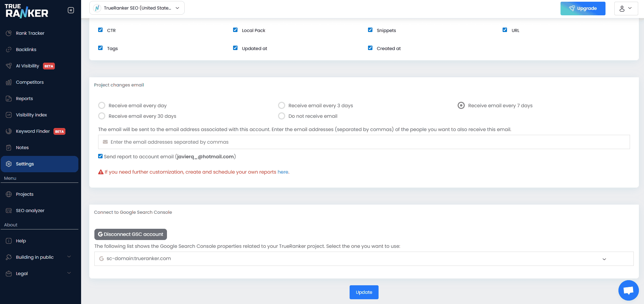This screenshot has height=304, width=644.
Task: Open the Search Console property dropdown
Action: point(364,259)
